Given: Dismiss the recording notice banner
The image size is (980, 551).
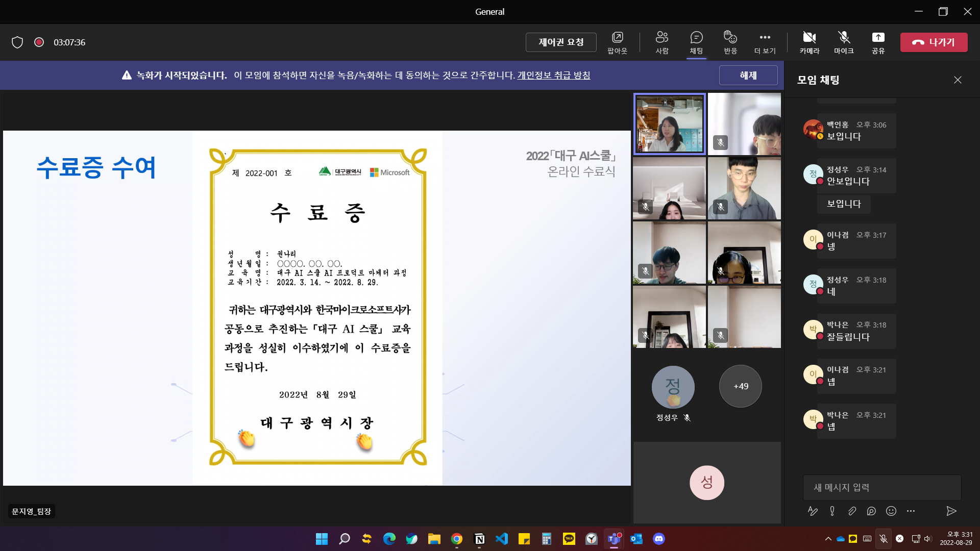Looking at the screenshot, I should [748, 75].
